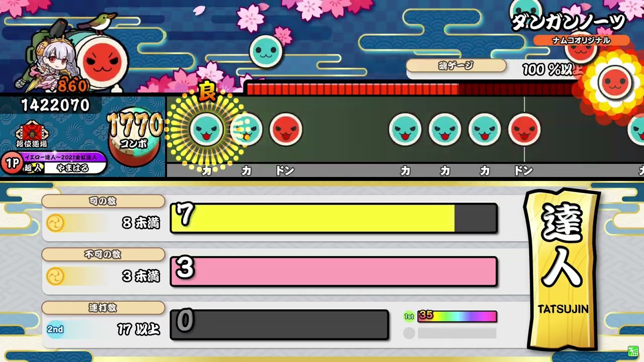Click the 1P player badge
This screenshot has height=362, width=644.
point(12,163)
